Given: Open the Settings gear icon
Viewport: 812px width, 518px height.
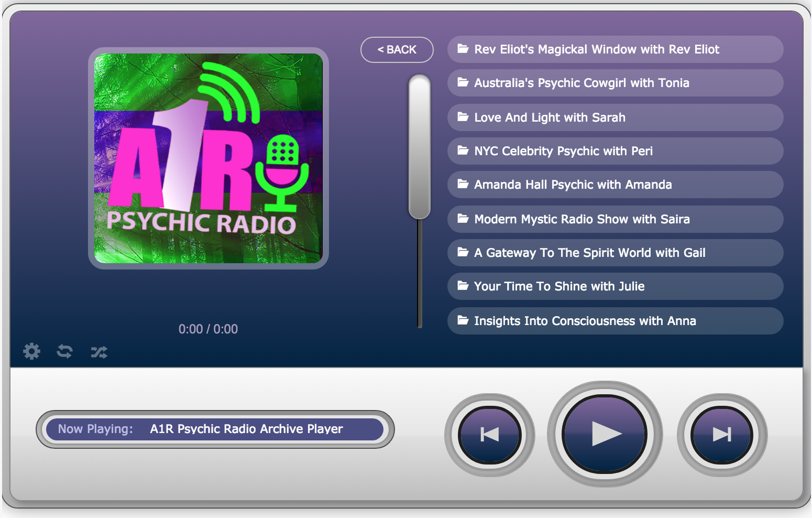Looking at the screenshot, I should (x=31, y=351).
